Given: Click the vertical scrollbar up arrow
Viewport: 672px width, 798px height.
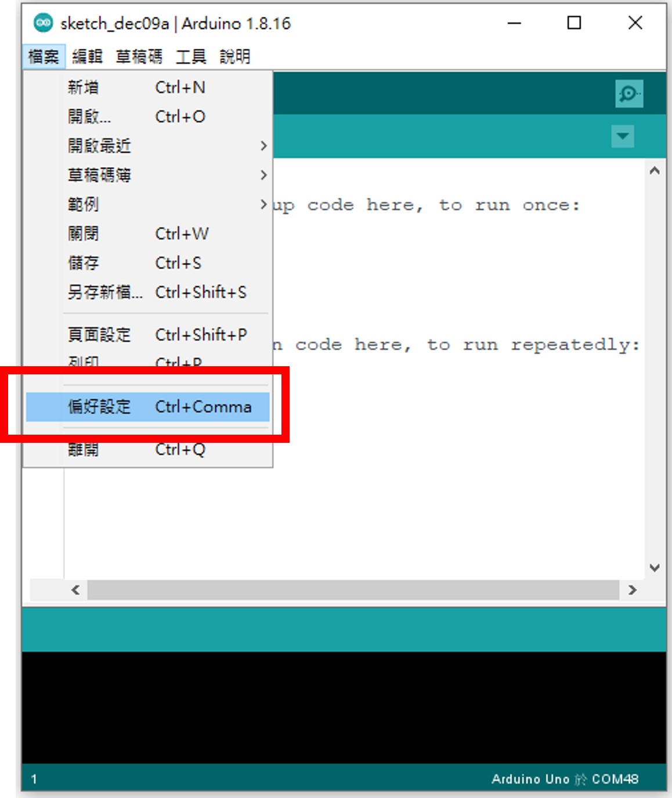Looking at the screenshot, I should 655,171.
